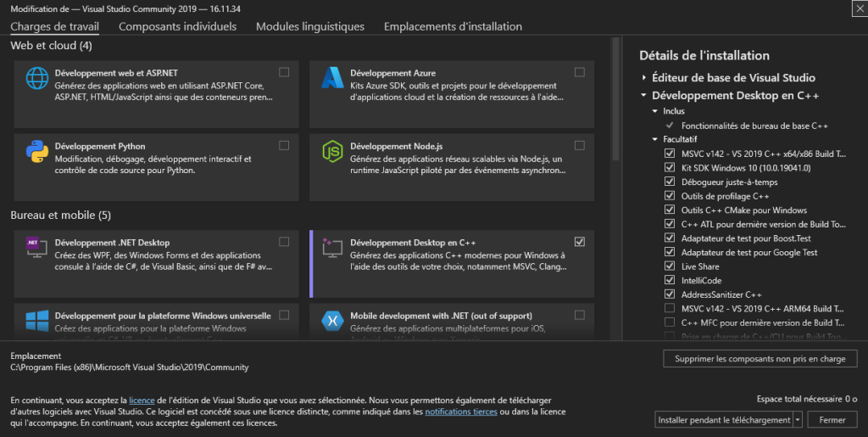Click the Fonctionnalités de bureau de base C++ item
The height and width of the screenshot is (437, 868).
pyautogui.click(x=754, y=126)
